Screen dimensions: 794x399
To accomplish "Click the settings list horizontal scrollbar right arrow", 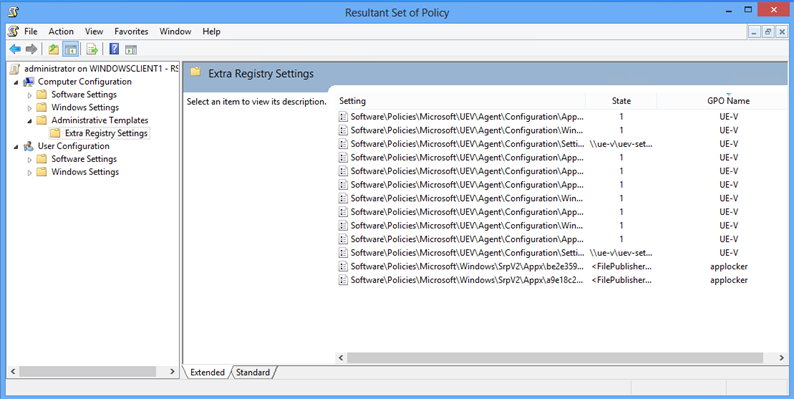I will click(x=781, y=357).
